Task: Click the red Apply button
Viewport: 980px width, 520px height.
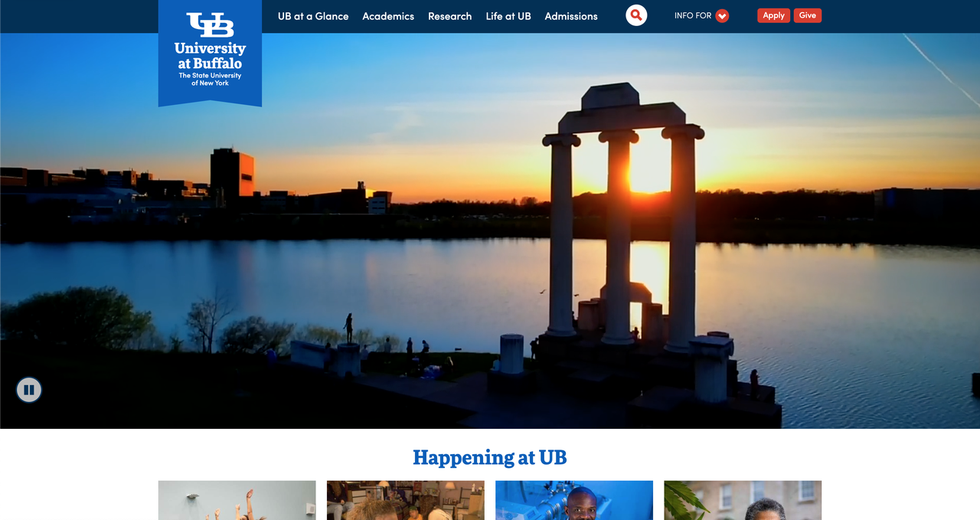Action: [773, 15]
